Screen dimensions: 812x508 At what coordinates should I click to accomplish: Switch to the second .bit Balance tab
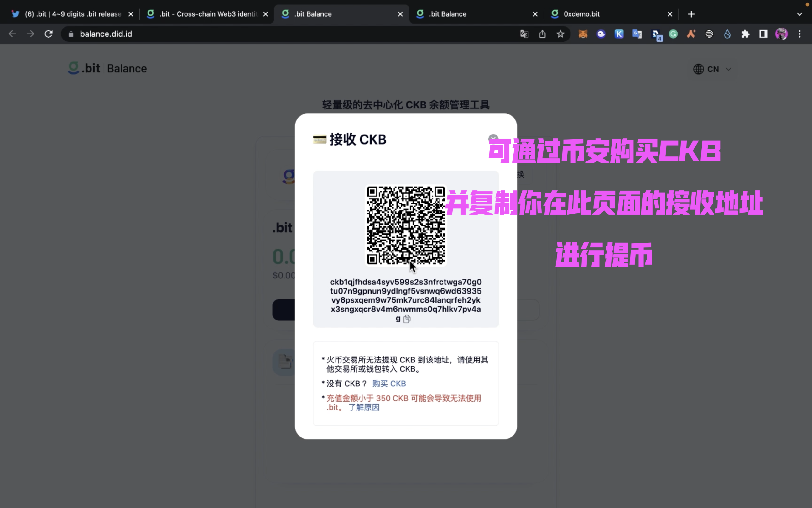[476, 14]
